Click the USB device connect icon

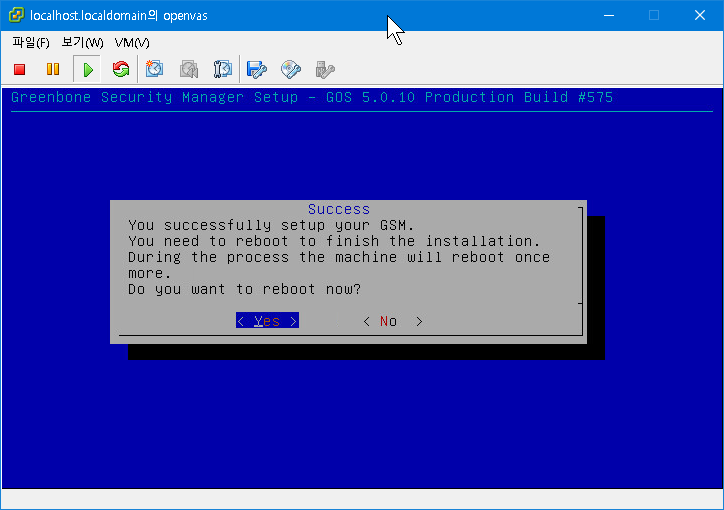point(325,70)
